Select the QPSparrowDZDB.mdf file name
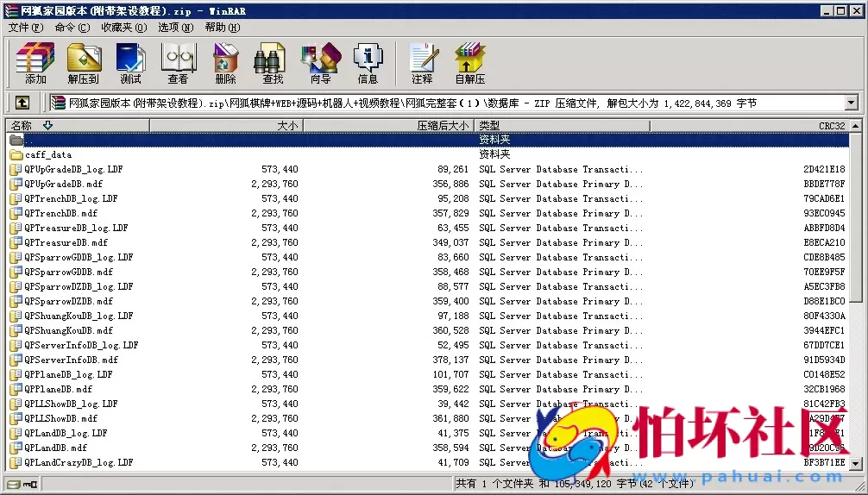The height and width of the screenshot is (495, 868). pyautogui.click(x=69, y=301)
